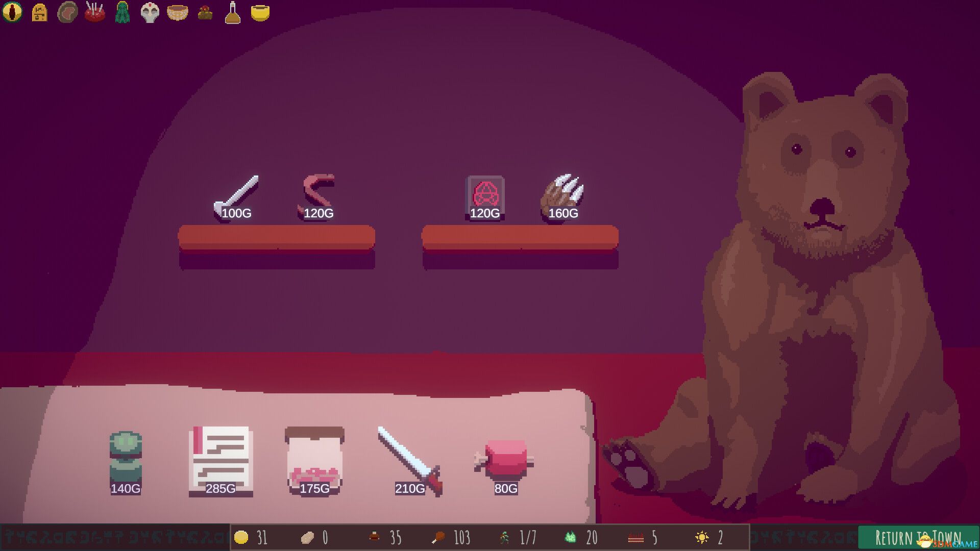This screenshot has width=980, height=551.
Task: Buy the 100G bone club item
Action: click(236, 196)
